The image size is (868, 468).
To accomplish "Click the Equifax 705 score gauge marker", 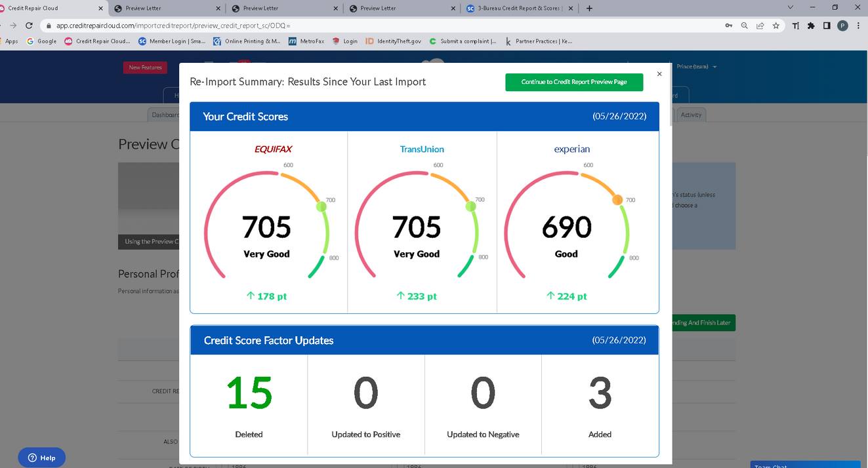I will 321,206.
